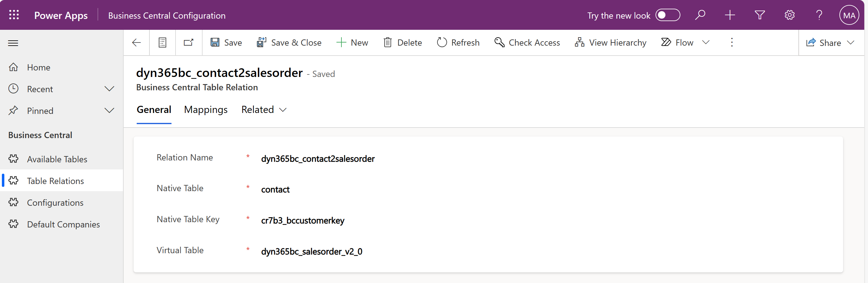868x283 pixels.
Task: Select Table Relations in the sidebar
Action: click(55, 181)
